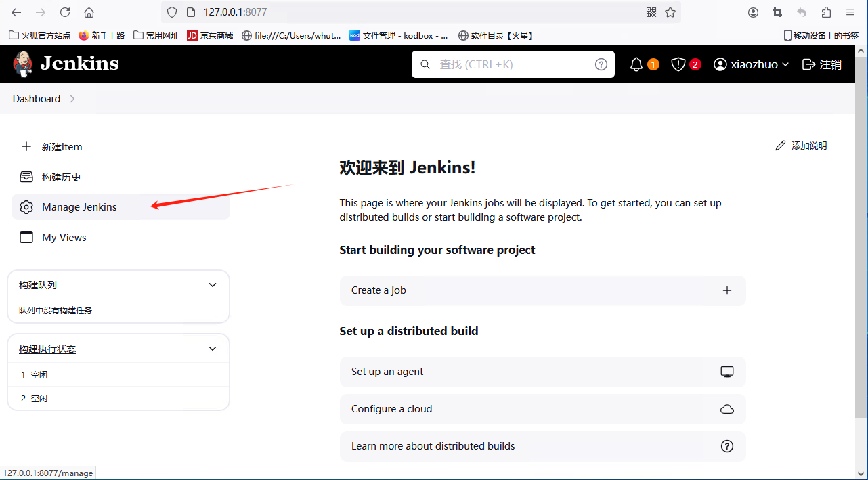Open notifications bell icon
The width and height of the screenshot is (868, 480).
pyautogui.click(x=636, y=64)
